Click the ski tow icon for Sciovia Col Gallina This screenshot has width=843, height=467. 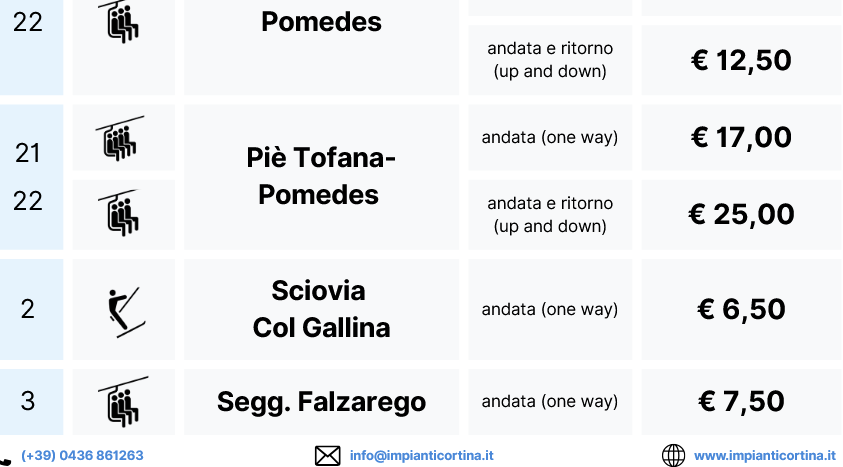point(125,309)
